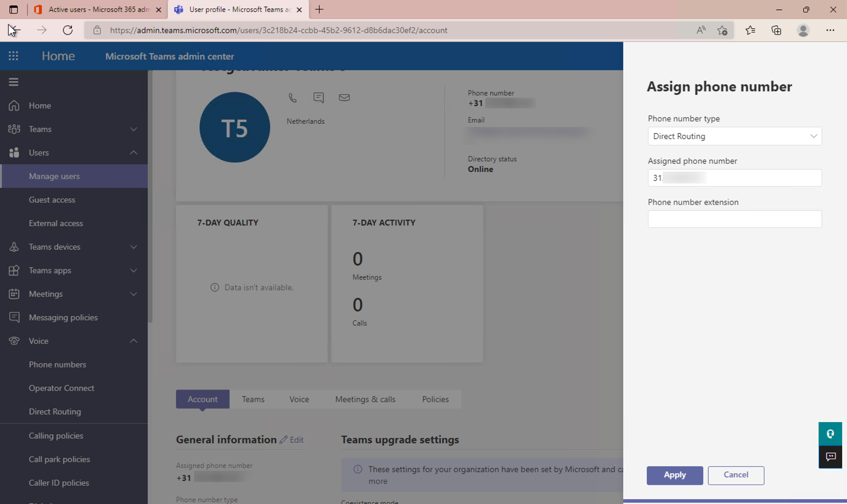Click the Home icon in sidebar
Viewport: 847px width, 504px height.
pyautogui.click(x=14, y=106)
